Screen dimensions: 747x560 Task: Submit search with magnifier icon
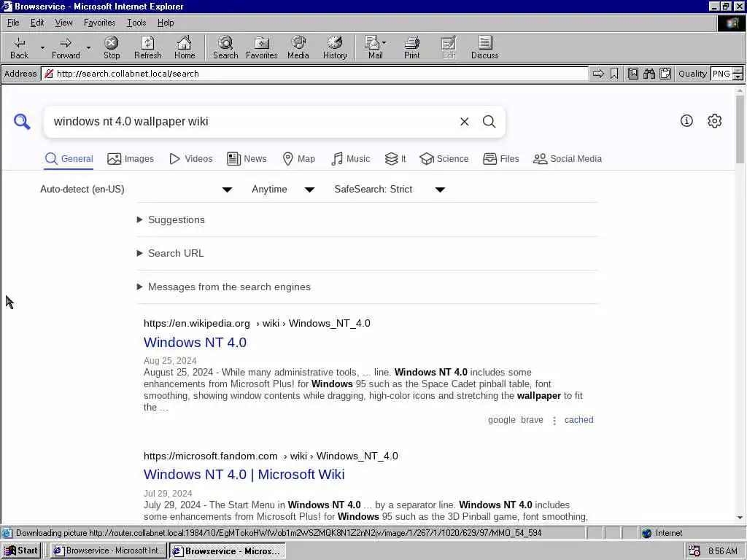pos(489,122)
